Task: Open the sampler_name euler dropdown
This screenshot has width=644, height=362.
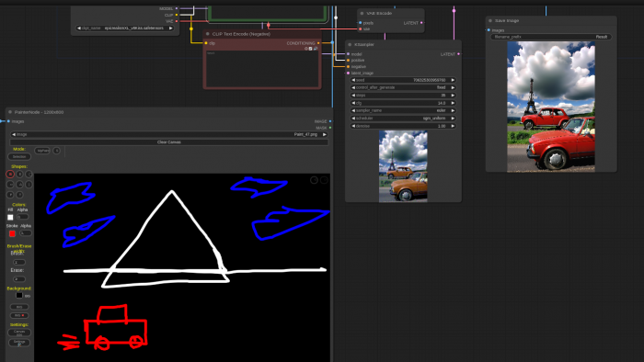Action: pos(403,110)
